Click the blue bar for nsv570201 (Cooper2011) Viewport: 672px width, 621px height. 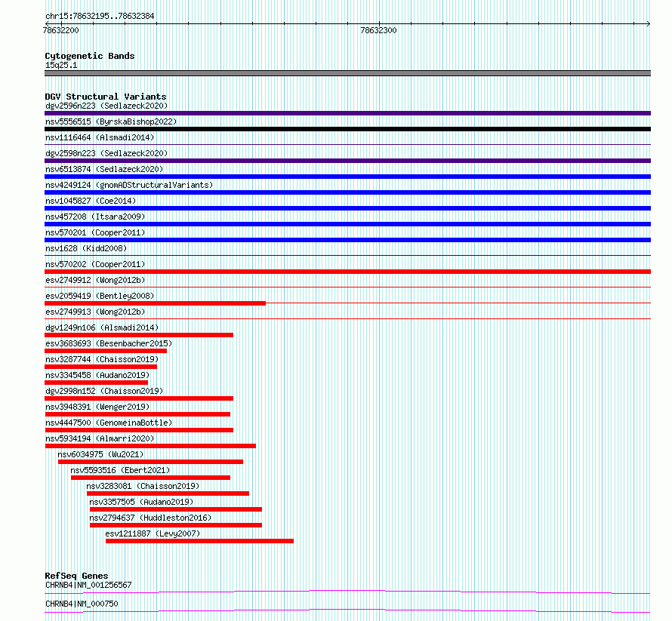[x=347, y=240]
